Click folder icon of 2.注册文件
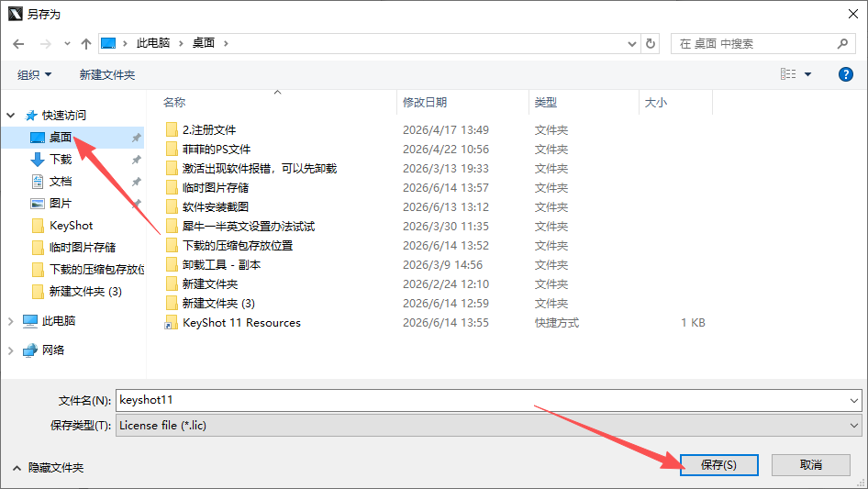Screen dimensions: 868x489 (x=172, y=130)
